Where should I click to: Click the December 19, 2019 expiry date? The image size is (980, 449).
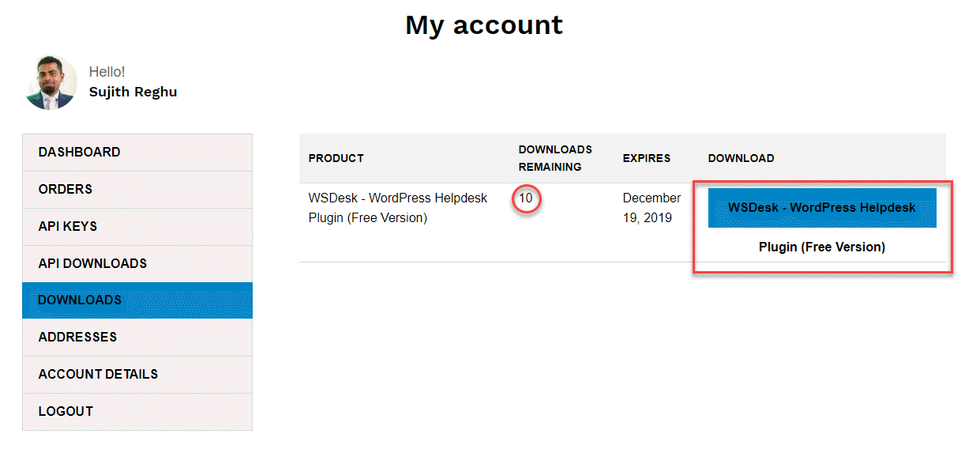pos(651,208)
